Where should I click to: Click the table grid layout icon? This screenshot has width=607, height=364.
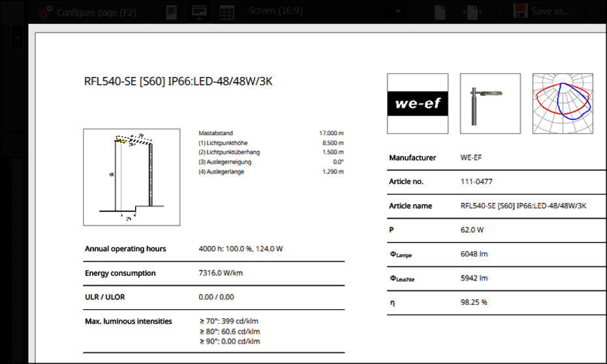click(x=226, y=12)
